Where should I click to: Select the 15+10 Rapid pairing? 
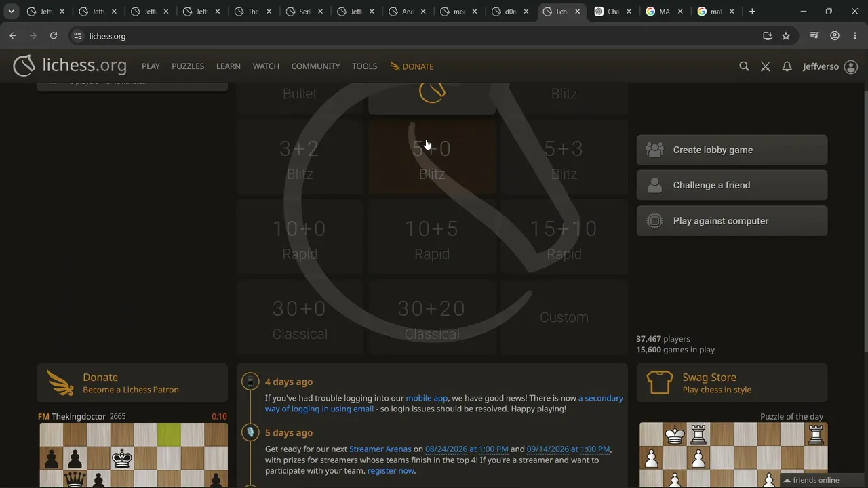click(x=564, y=237)
